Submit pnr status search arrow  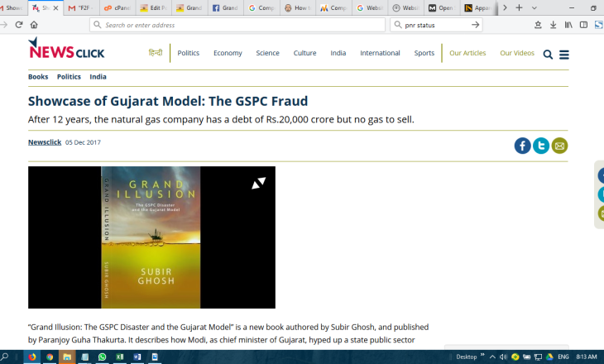tap(476, 25)
